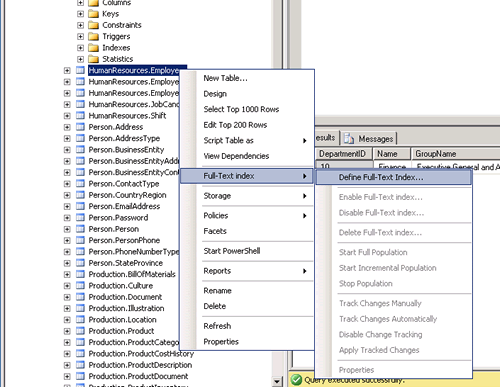Select the Production.ProductDocument tree row

[x=138, y=376]
